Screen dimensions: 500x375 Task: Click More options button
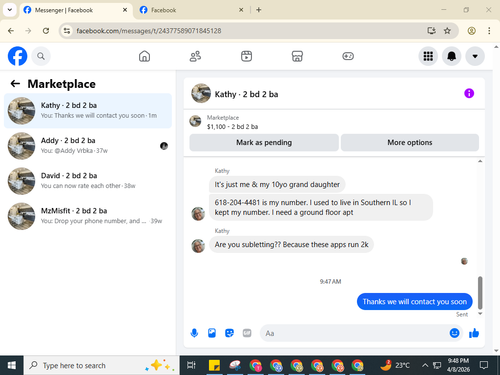click(x=410, y=143)
